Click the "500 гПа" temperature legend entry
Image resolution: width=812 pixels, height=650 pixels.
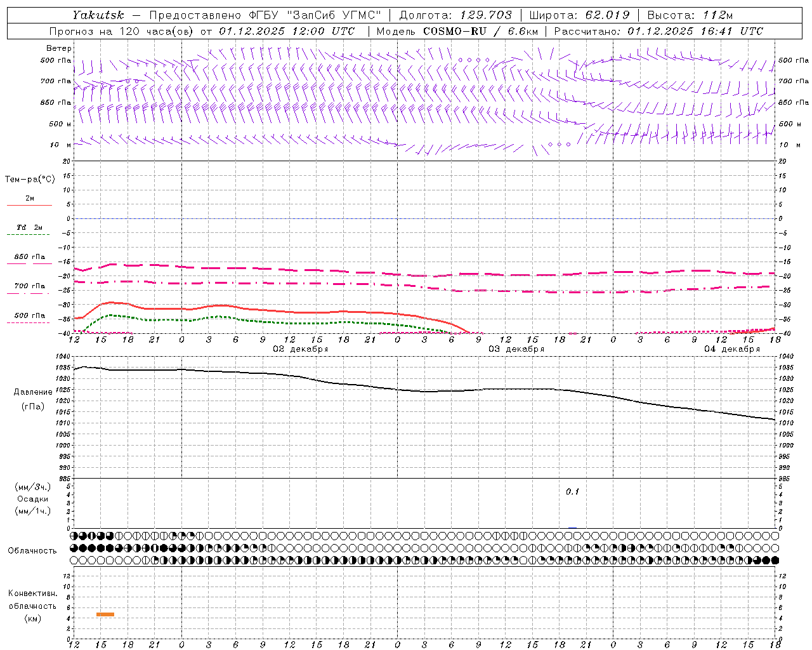click(x=29, y=315)
